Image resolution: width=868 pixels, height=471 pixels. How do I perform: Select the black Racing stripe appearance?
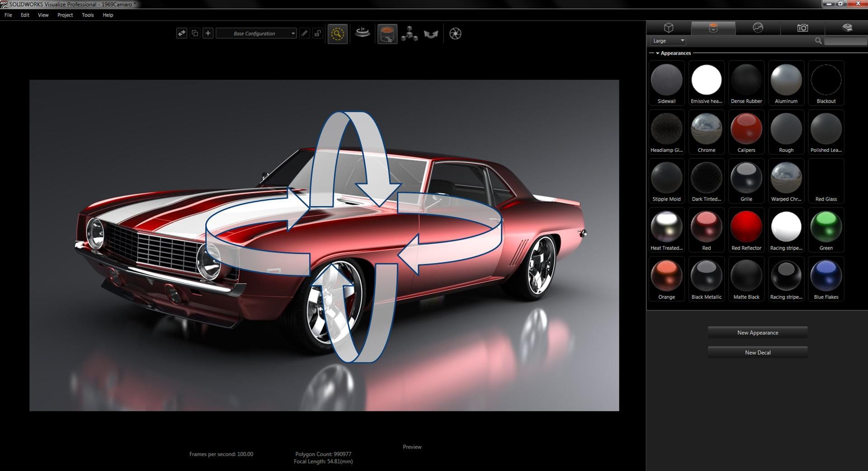(786, 279)
